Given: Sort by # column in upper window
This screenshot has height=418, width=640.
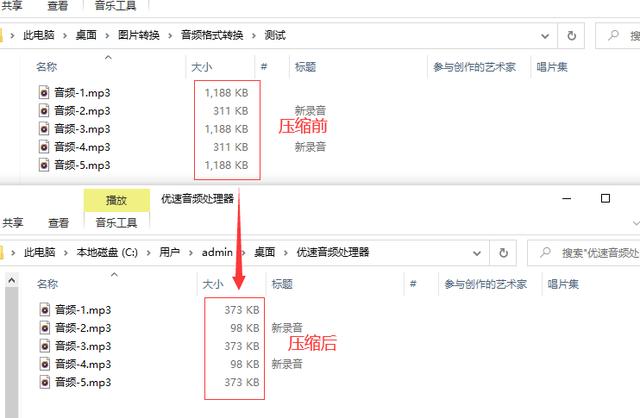Looking at the screenshot, I should [264, 67].
